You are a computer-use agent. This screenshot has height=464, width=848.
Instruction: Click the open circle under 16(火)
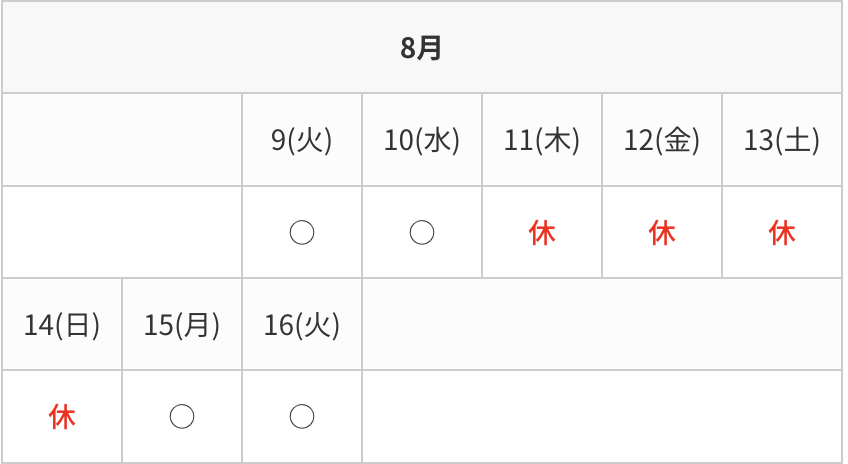coord(302,416)
